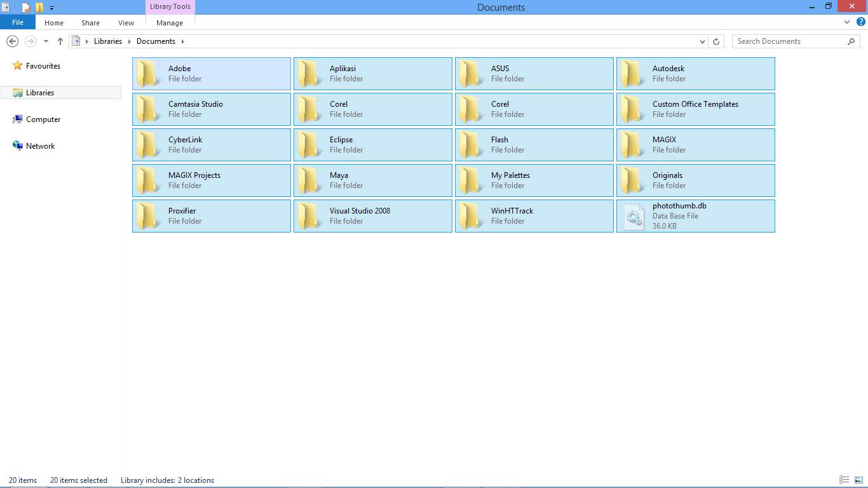Click the photothumb.db file icon
Screen dimensions: 868x488
[x=634, y=216]
